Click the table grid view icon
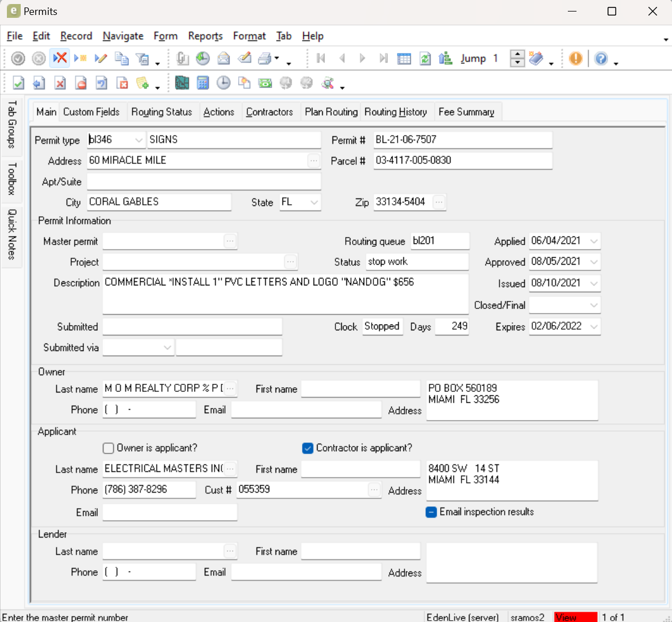This screenshot has width=672, height=622. point(404,58)
